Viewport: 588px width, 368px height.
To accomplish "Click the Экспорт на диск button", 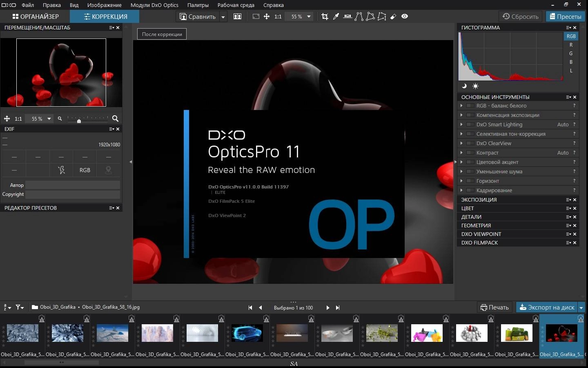I will coord(547,307).
